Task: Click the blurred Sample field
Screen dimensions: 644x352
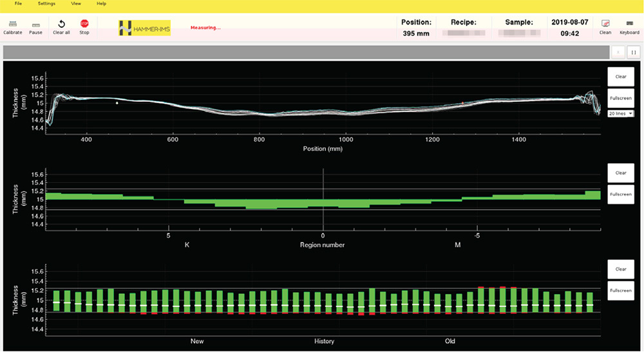Action: pos(519,33)
